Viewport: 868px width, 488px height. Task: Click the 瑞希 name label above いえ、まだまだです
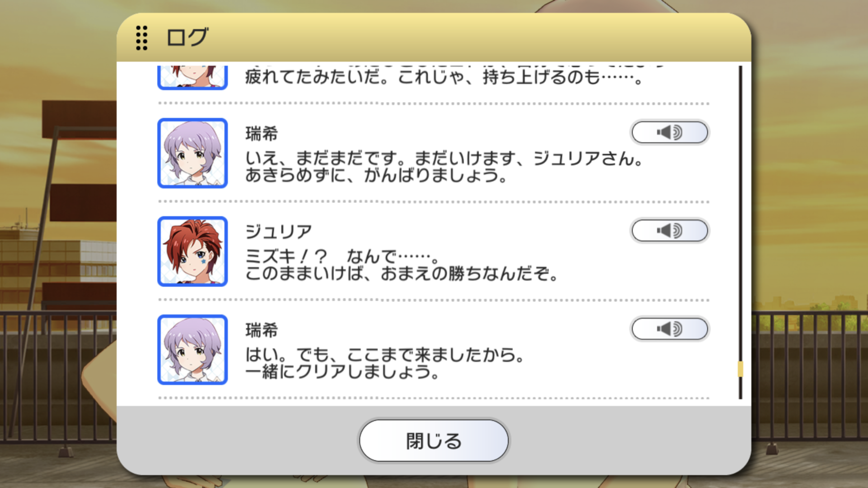pyautogui.click(x=261, y=134)
